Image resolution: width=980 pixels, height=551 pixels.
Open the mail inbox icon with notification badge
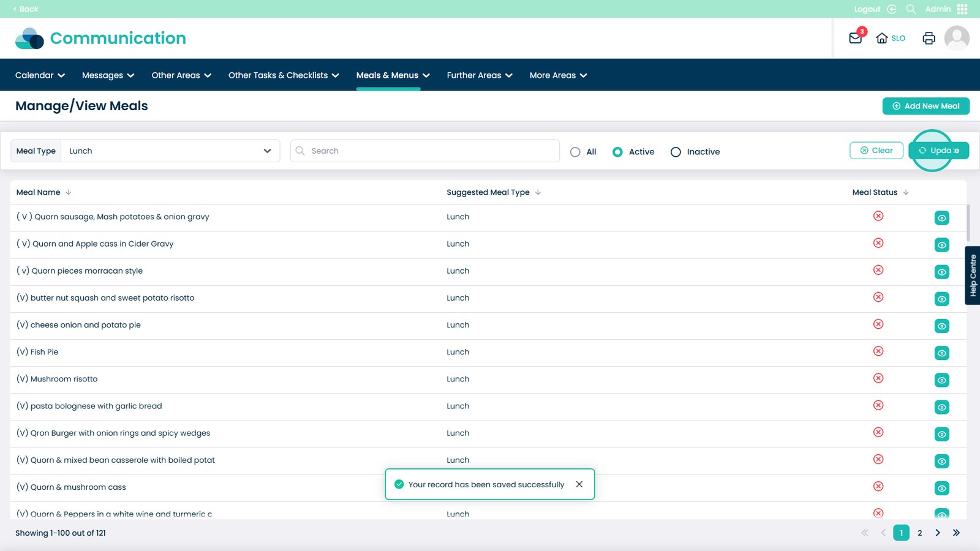coord(856,38)
